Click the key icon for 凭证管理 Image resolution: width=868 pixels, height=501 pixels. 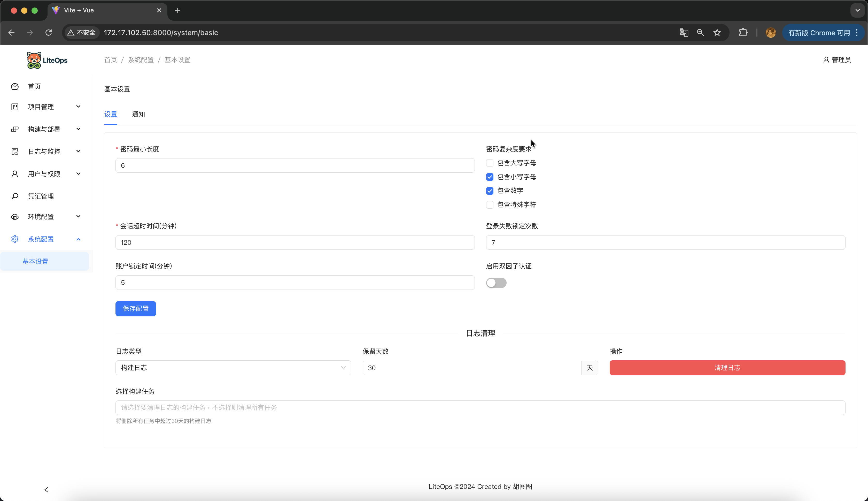(x=15, y=196)
